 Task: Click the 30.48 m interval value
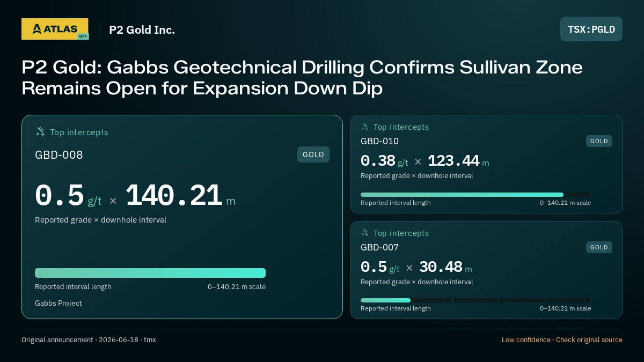[445, 267]
